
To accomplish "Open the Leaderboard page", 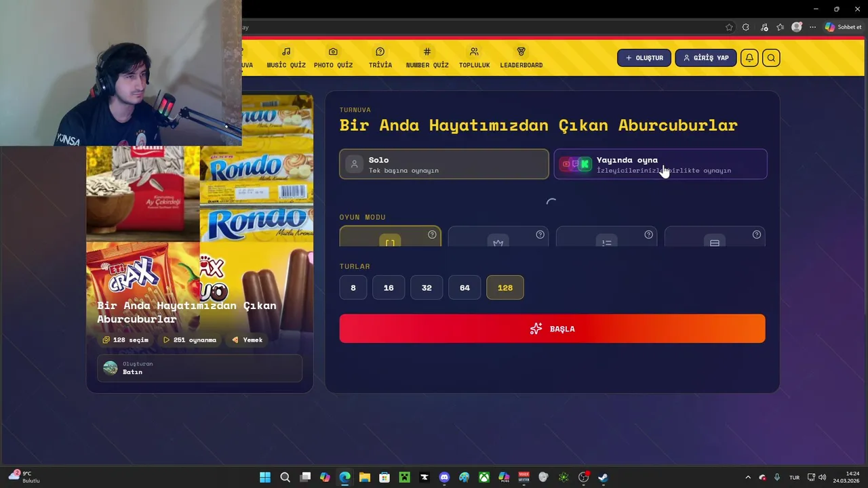I will point(521,58).
